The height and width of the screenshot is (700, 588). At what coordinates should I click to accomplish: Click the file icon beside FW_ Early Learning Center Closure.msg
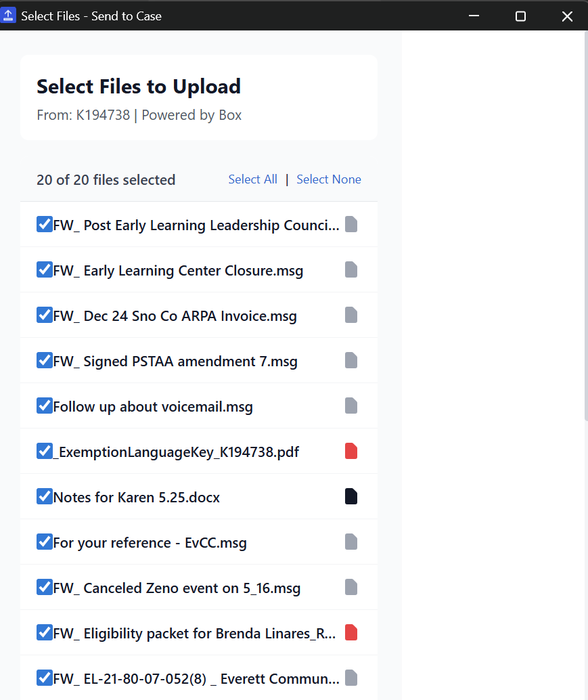coord(350,269)
